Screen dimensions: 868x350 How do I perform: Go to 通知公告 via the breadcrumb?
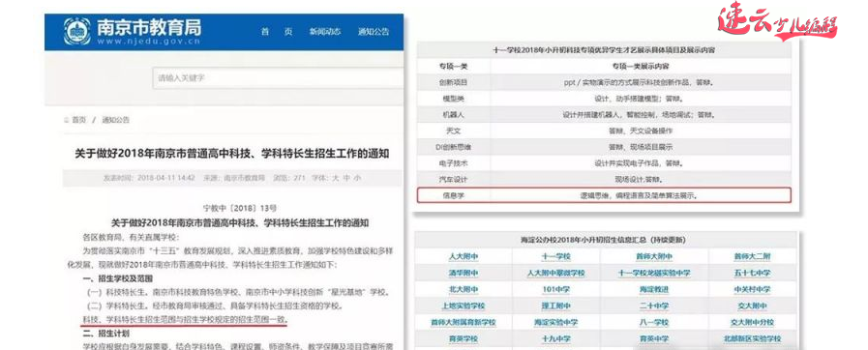(x=115, y=120)
